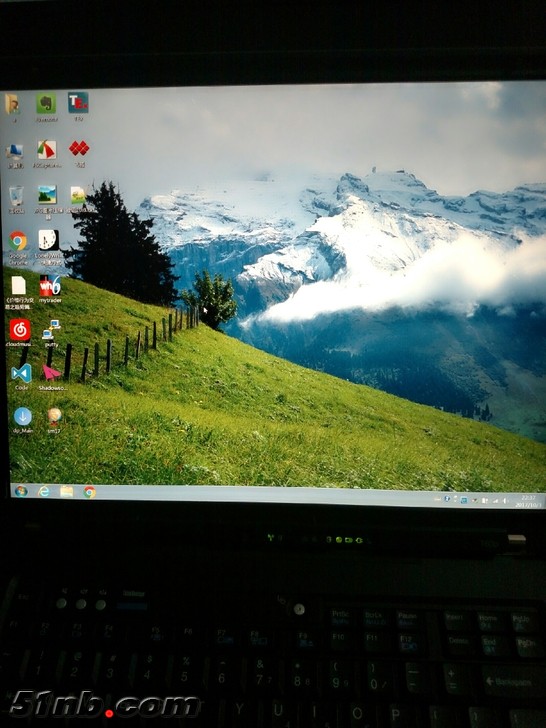Open the Google Chrome desktop shortcut

pos(18,241)
